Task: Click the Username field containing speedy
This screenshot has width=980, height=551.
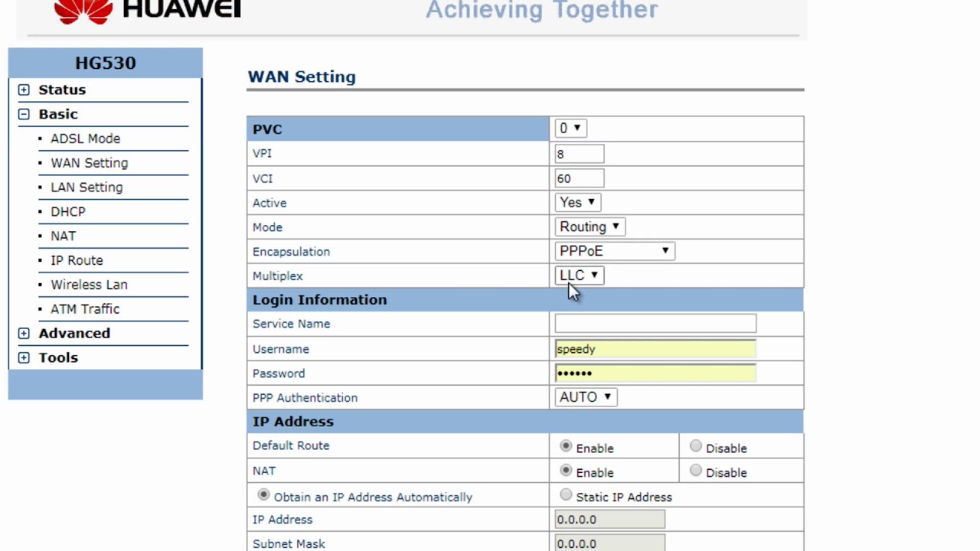Action: click(x=655, y=349)
